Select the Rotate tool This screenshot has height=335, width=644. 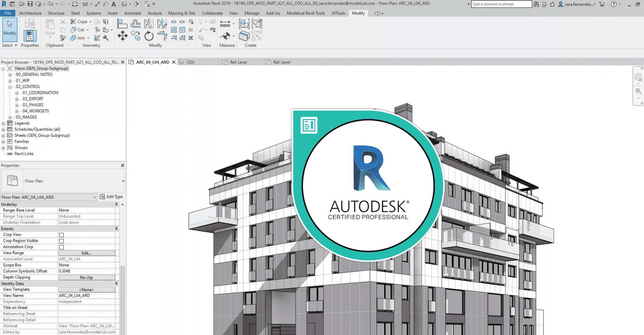tap(149, 36)
